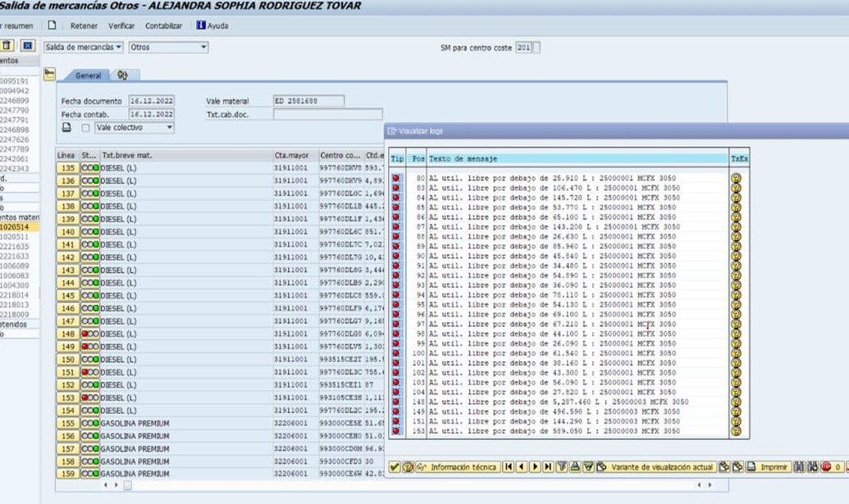The width and height of the screenshot is (849, 504).
Task: Open the Vale colectivo dropdown
Action: tap(169, 127)
